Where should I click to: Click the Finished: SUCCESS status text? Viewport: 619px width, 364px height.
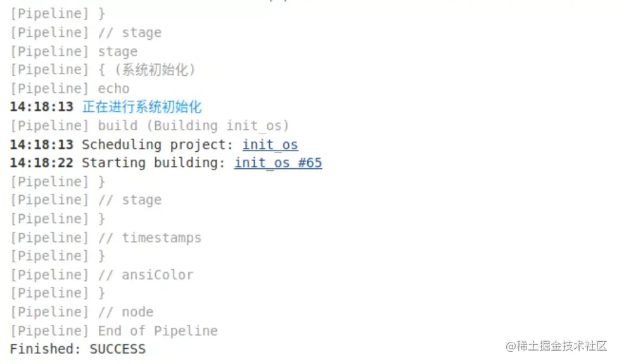77,349
